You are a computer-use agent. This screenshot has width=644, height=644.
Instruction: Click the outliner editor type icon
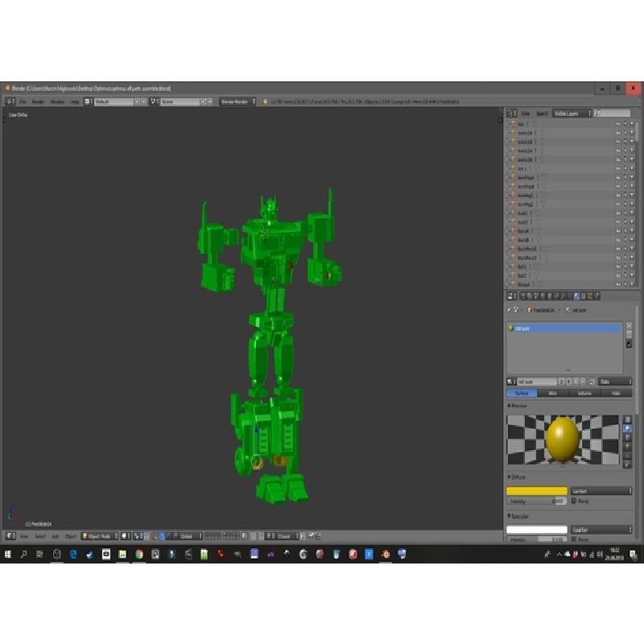point(512,114)
